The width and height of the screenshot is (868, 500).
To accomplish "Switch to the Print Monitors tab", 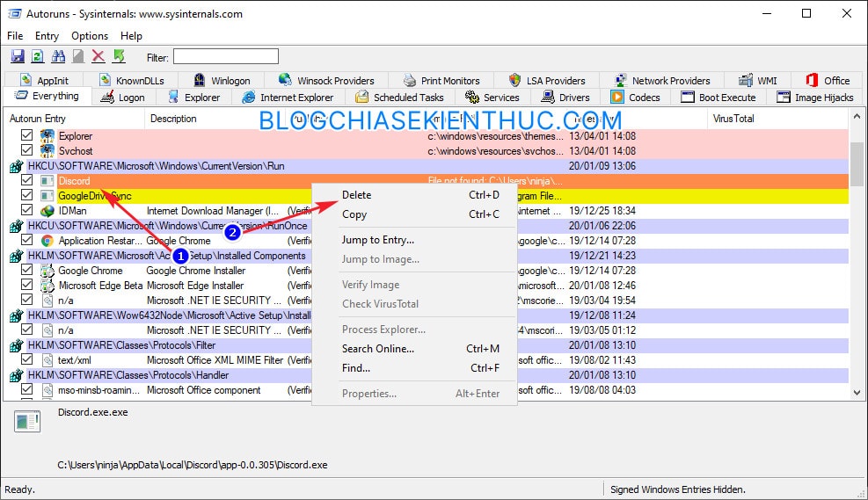I will [x=441, y=81].
